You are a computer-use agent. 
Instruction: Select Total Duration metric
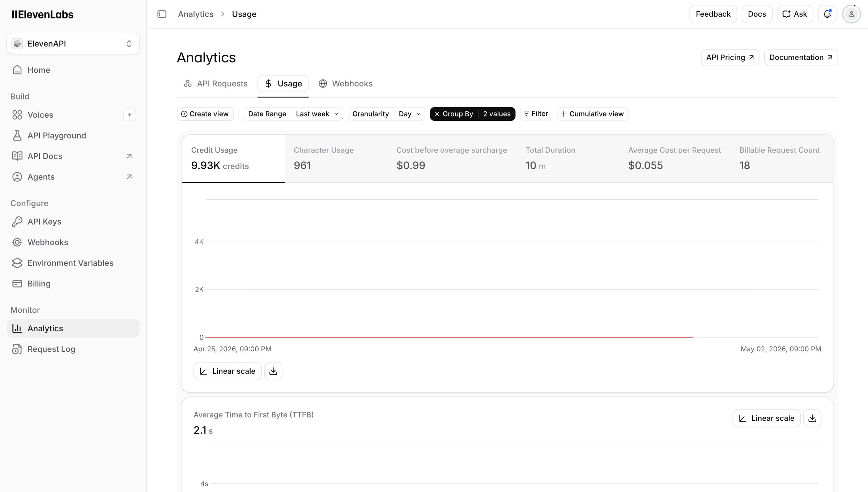point(568,159)
